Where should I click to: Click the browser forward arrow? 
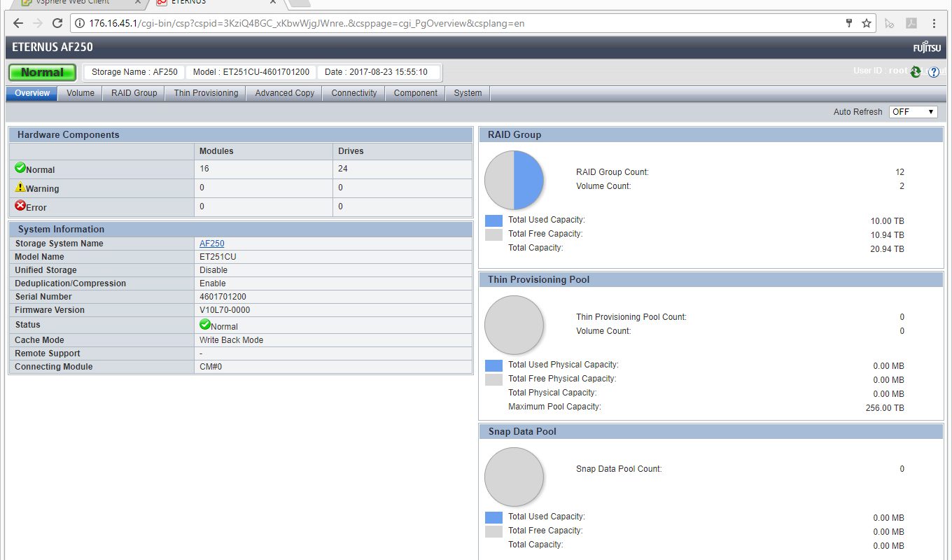point(38,23)
